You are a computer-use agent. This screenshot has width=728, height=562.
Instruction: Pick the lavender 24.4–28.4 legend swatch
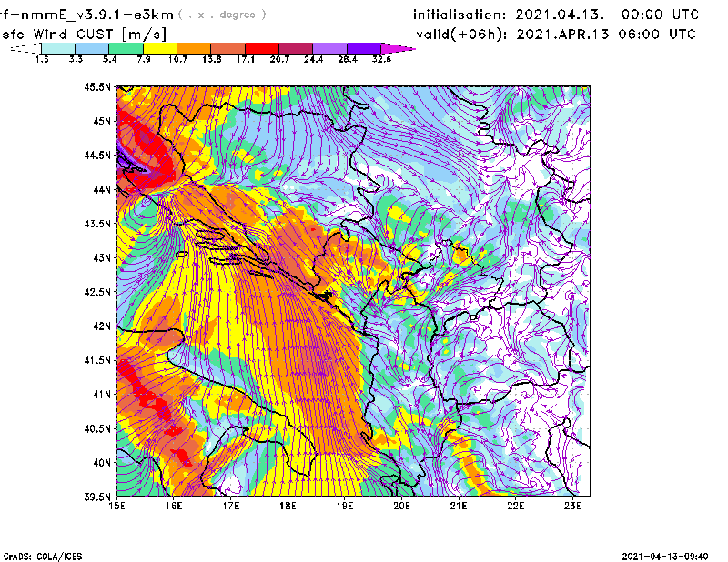click(x=329, y=48)
